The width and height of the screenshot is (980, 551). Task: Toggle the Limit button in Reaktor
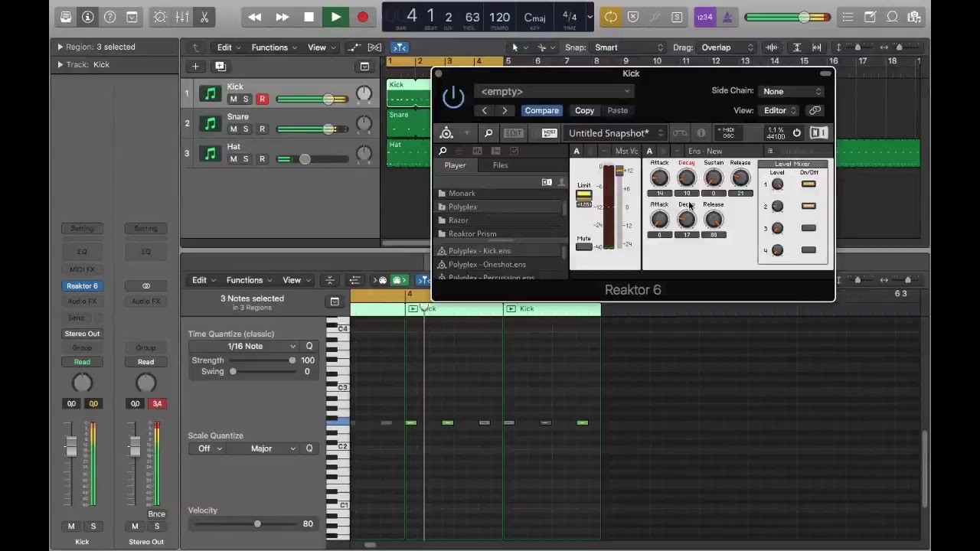[583, 195]
